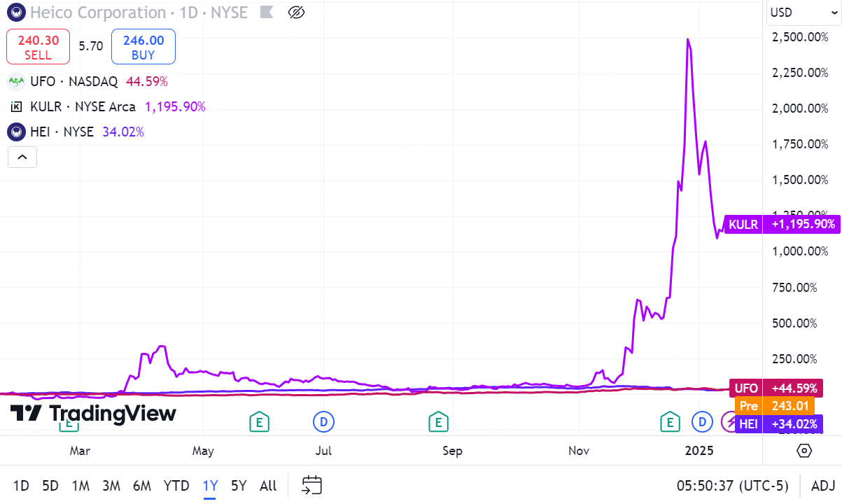Click the TradingView logo
842x504 pixels.
point(94,414)
